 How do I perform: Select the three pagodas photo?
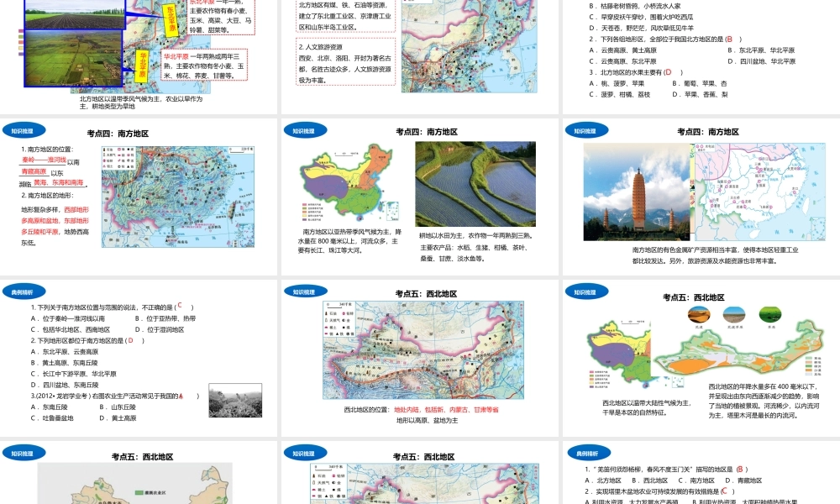point(638,192)
